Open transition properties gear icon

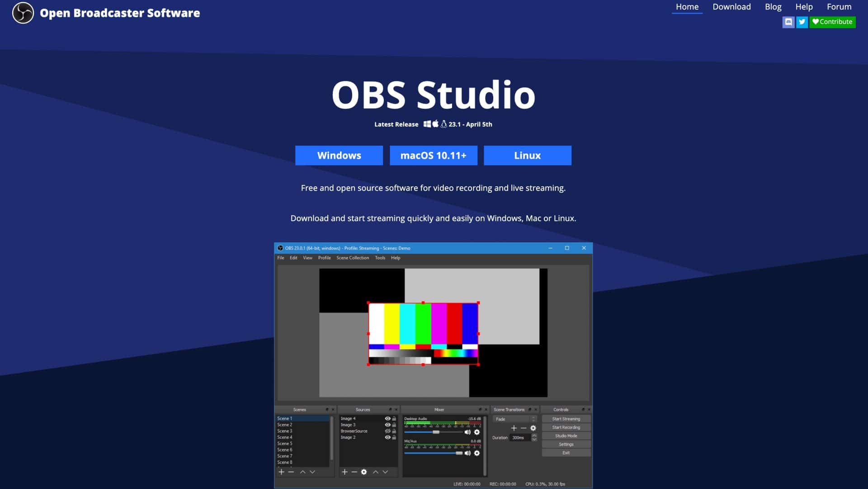[x=533, y=428]
